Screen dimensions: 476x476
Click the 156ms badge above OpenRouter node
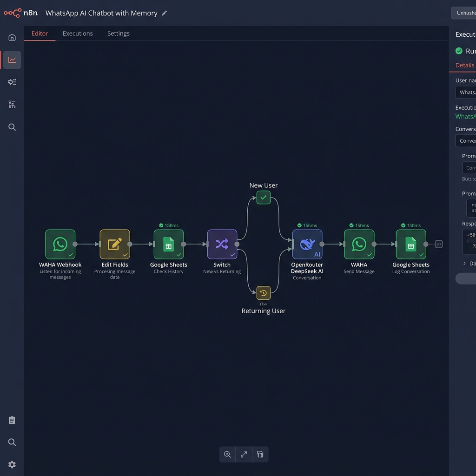[307, 225]
